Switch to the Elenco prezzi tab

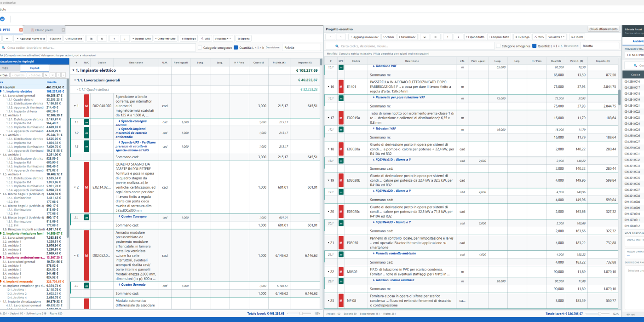tap(44, 29)
